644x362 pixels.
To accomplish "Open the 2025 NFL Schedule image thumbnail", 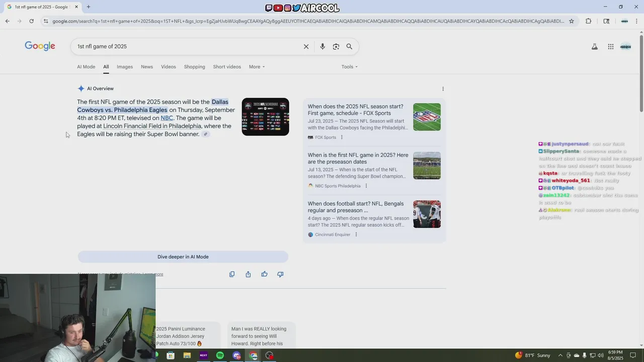I will tap(266, 117).
